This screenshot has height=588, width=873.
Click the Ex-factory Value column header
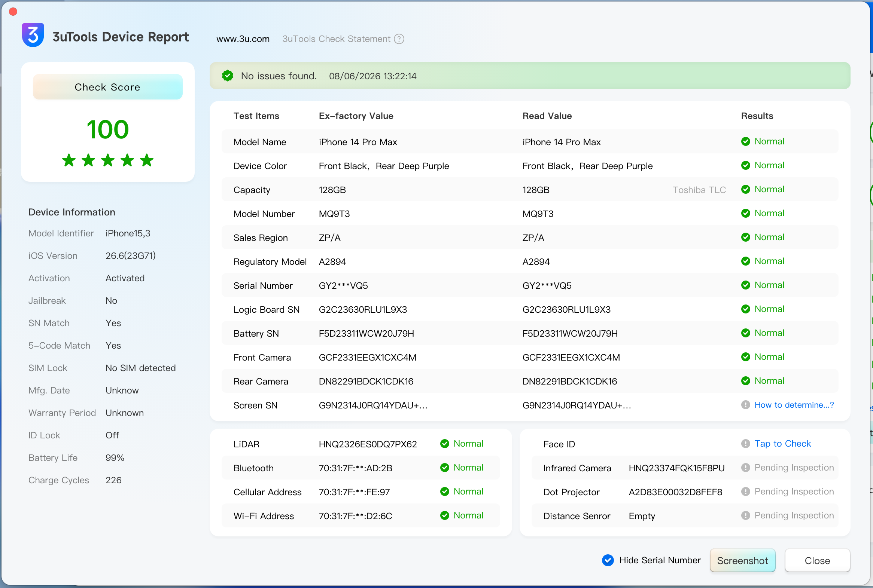(356, 116)
